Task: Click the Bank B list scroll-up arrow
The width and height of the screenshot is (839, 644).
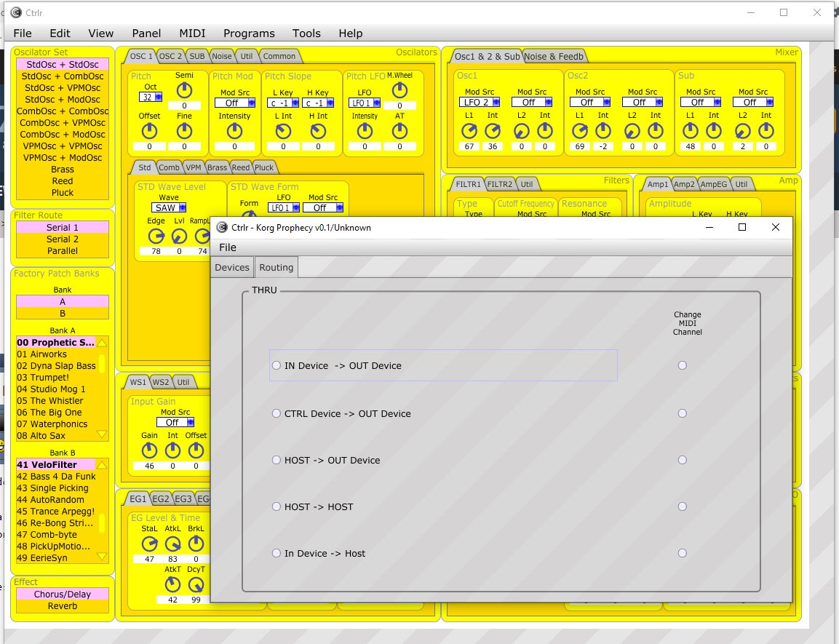Action: coord(102,465)
